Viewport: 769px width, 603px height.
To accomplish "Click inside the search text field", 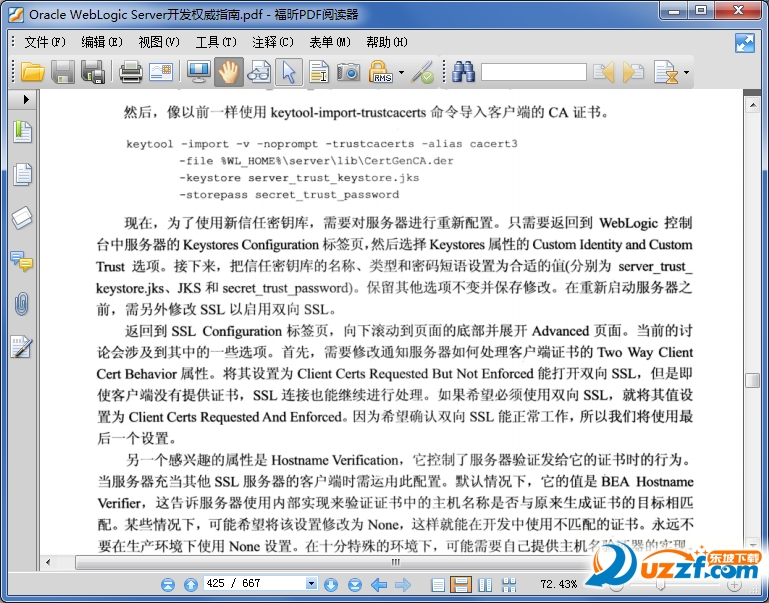I will (534, 72).
